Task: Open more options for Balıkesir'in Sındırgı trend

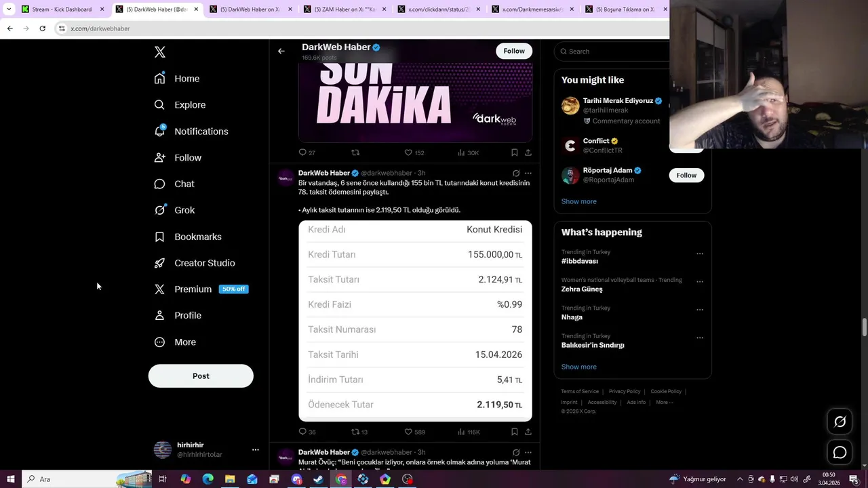Action: [700, 337]
